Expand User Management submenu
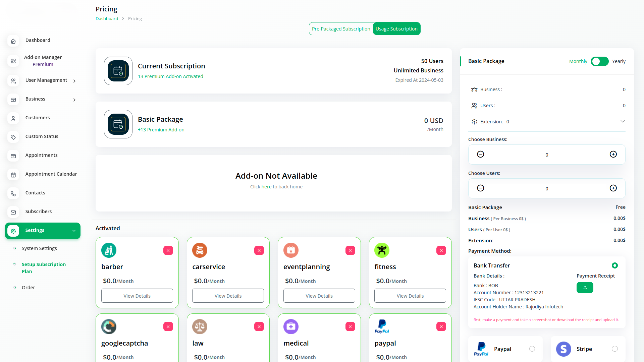This screenshot has width=644, height=362. pyautogui.click(x=74, y=81)
